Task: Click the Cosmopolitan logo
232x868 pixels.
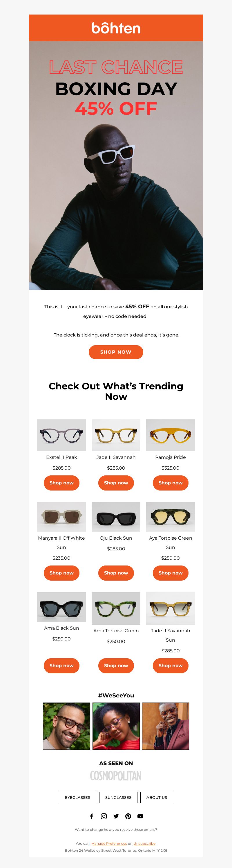Action: (x=116, y=776)
